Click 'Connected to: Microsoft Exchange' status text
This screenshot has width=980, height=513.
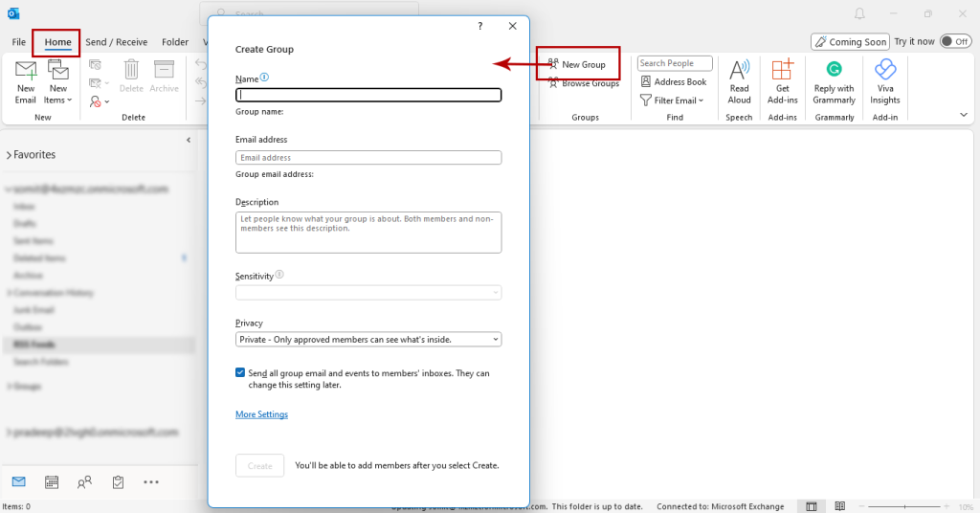pos(720,506)
